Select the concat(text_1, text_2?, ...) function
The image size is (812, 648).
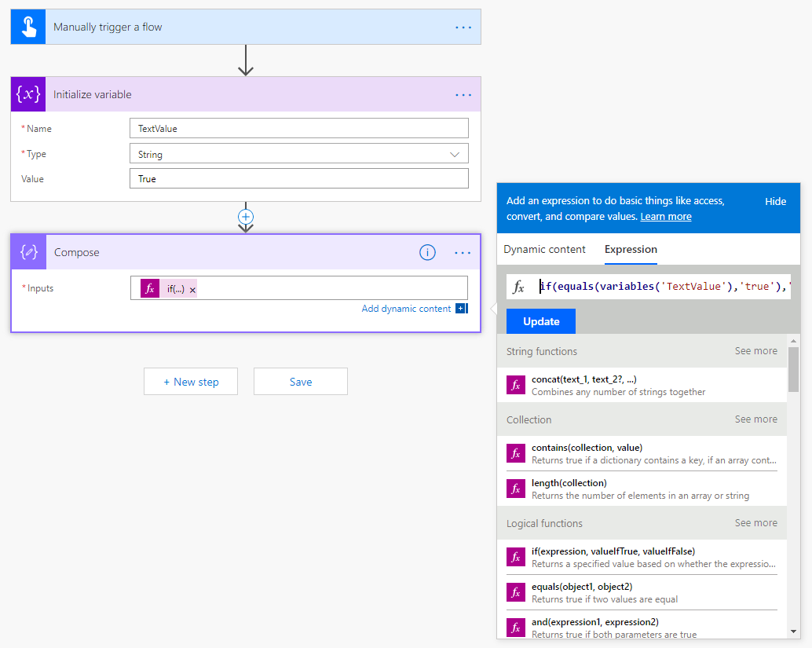tap(642, 385)
